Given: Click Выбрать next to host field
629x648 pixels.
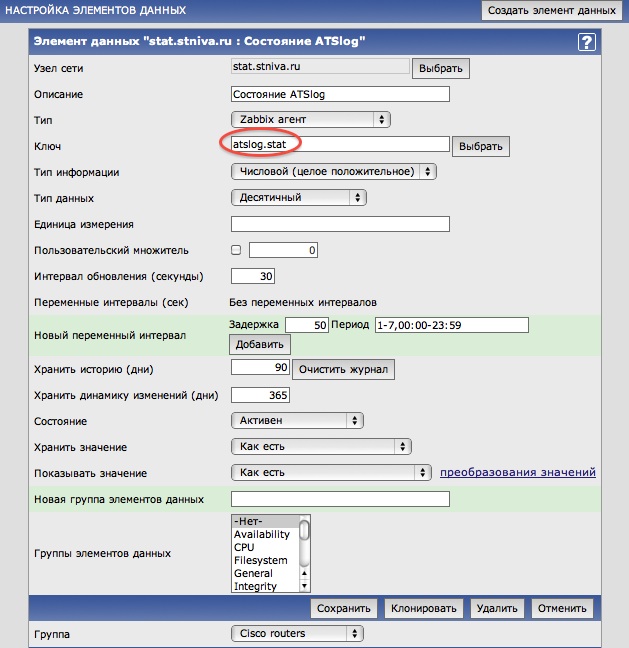Looking at the screenshot, I should [440, 69].
